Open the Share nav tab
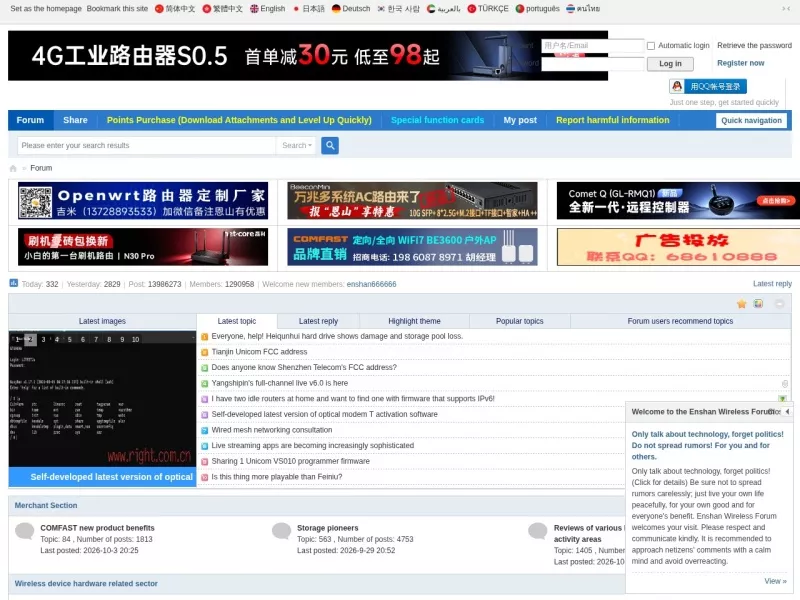The width and height of the screenshot is (800, 600). pyautogui.click(x=75, y=120)
